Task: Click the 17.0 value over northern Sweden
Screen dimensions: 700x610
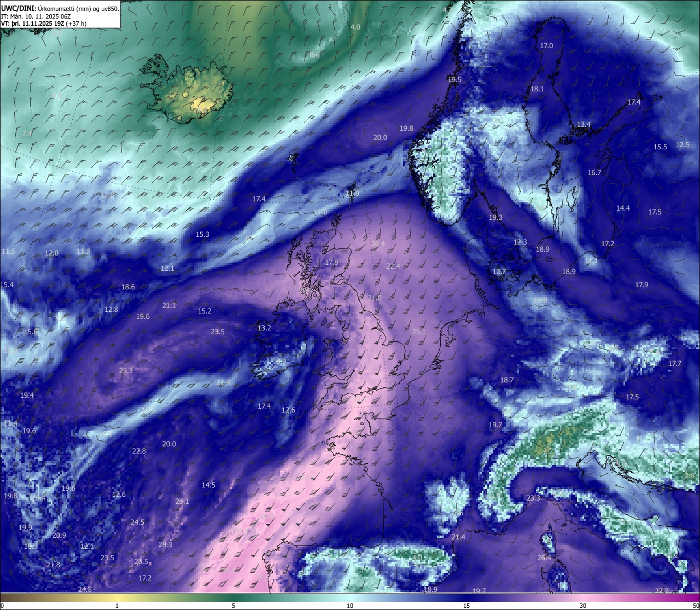Action: click(547, 46)
